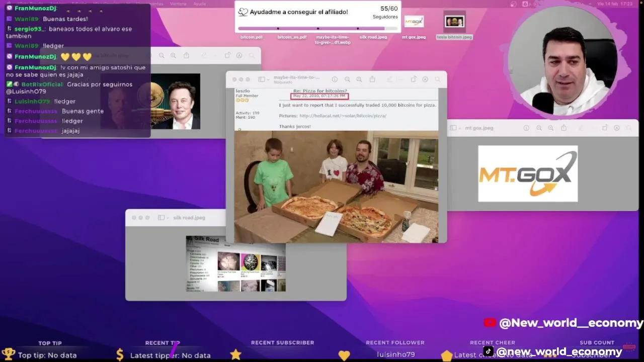Show Markup toolbar in tesla bitcoin window
Viewport: 644px width, 362px height.
coord(239,56)
